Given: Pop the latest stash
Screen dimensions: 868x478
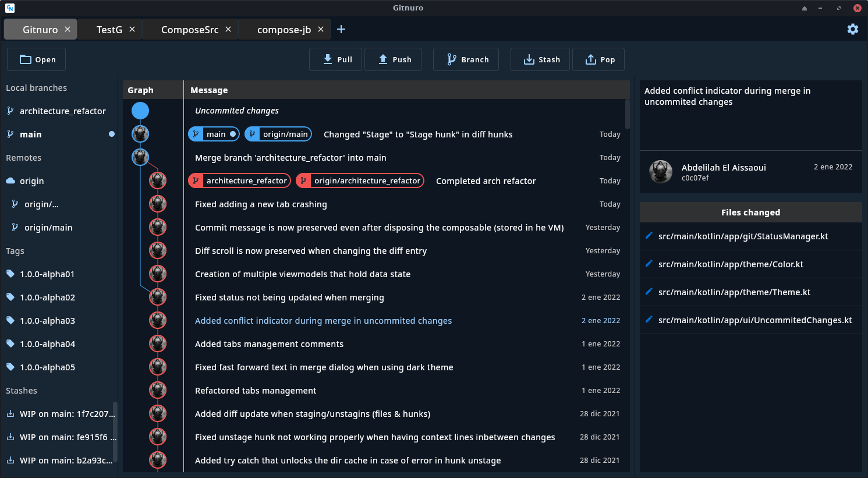Looking at the screenshot, I should (598, 59).
